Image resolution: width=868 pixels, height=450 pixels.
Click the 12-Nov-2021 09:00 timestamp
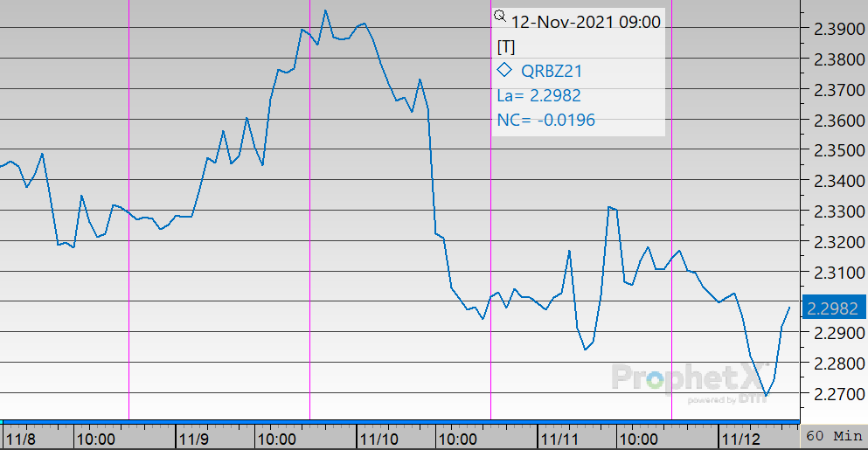pos(585,22)
